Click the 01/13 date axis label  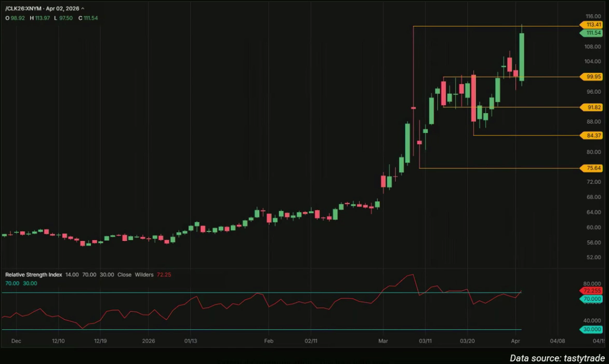190,341
